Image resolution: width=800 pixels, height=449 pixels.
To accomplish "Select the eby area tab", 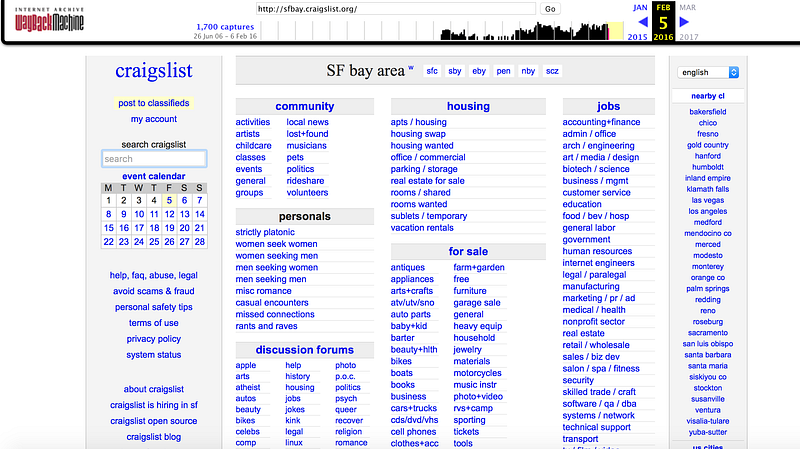I will 479,71.
